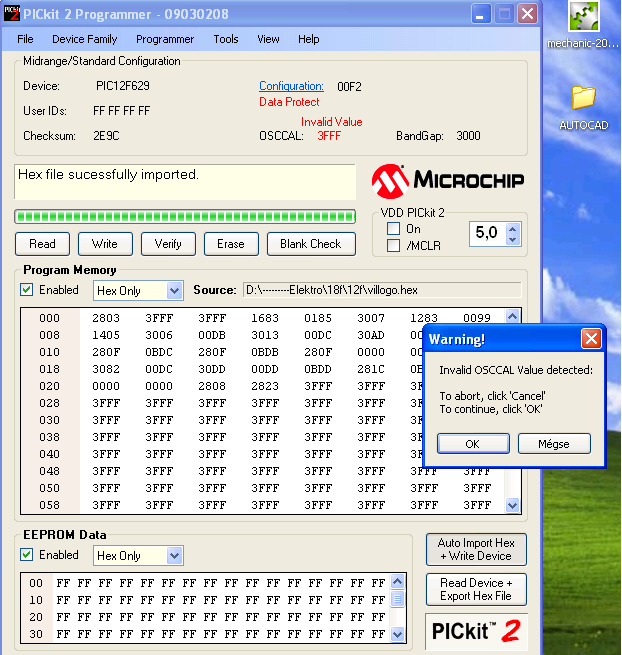Click User IDs value FF FF FF FF

click(x=122, y=111)
